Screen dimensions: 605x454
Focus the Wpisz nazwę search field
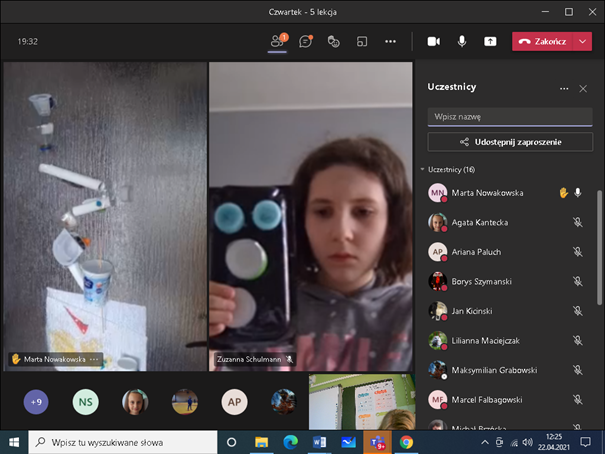click(x=496, y=117)
